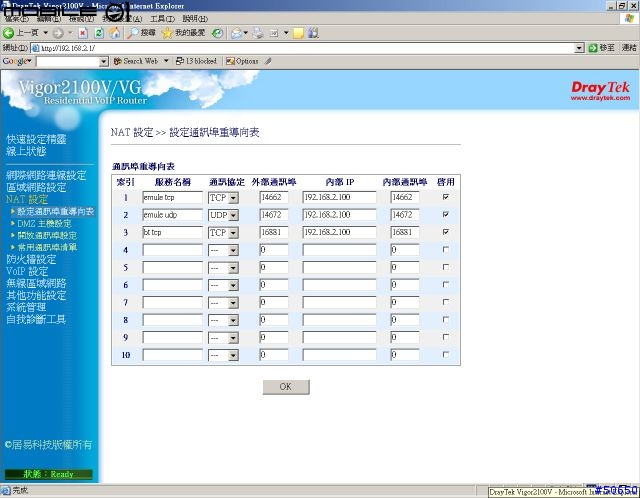Open the Online Status link
This screenshot has width=640, height=498.
pyautogui.click(x=26, y=151)
